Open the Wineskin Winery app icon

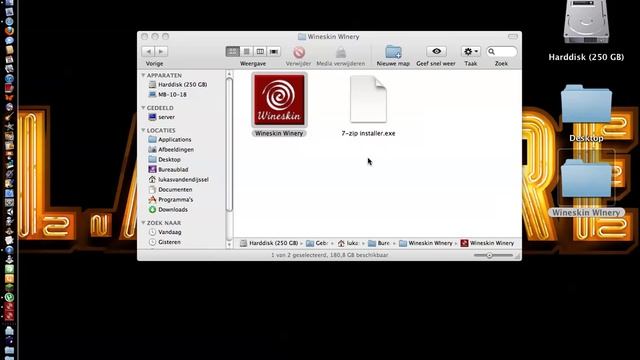(280, 100)
